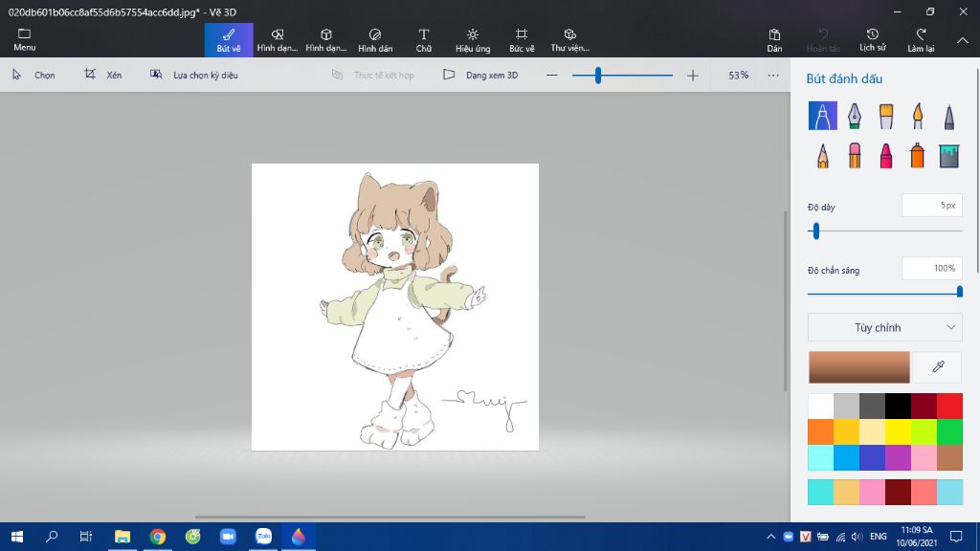Click the opacity slider handle
Screen dimensions: 980x551
click(x=959, y=293)
